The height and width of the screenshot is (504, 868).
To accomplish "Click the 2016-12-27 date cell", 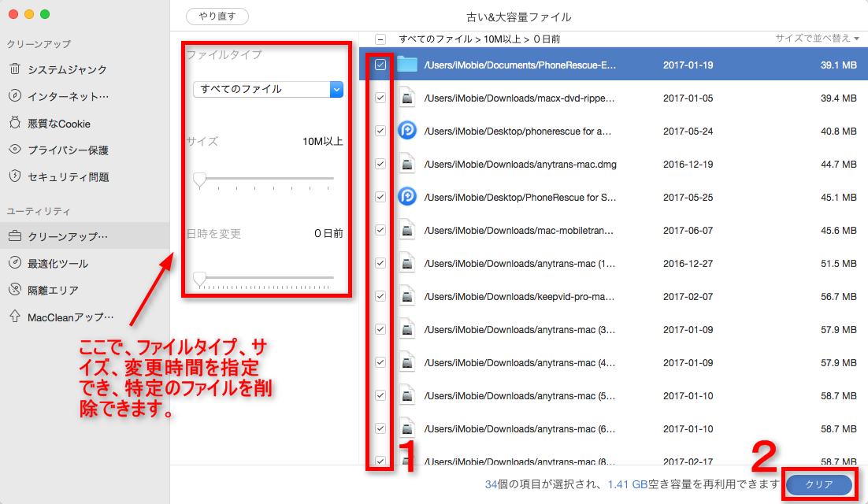I will point(688,263).
